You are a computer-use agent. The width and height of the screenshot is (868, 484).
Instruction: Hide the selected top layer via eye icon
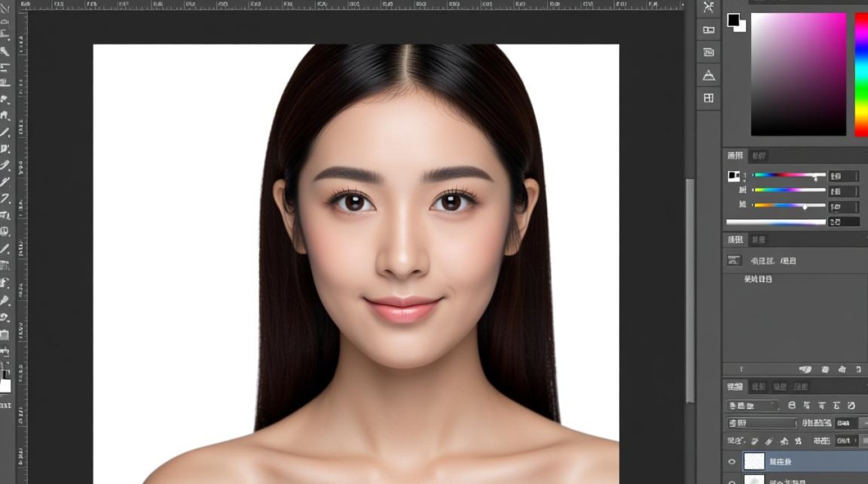(732, 461)
